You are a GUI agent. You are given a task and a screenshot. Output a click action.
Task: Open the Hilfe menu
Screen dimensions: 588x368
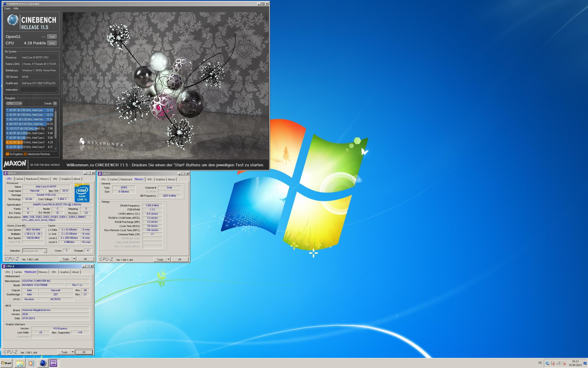[16, 9]
